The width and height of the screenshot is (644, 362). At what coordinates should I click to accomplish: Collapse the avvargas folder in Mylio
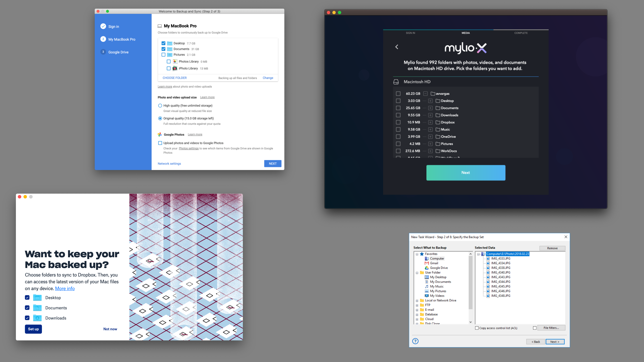[425, 94]
